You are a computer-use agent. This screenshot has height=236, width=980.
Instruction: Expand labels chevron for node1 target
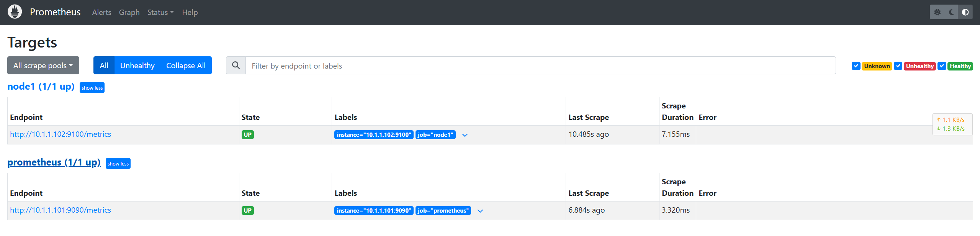pos(465,135)
